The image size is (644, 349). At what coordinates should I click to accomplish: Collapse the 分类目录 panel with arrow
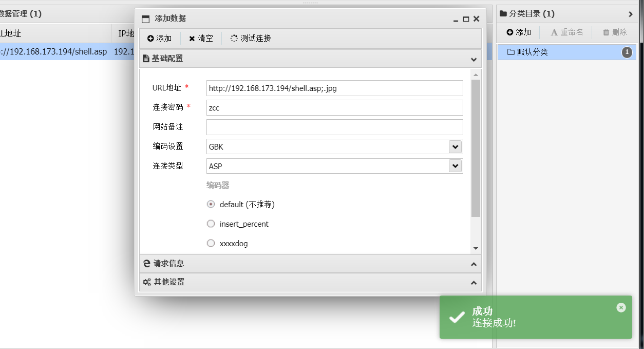pos(631,14)
